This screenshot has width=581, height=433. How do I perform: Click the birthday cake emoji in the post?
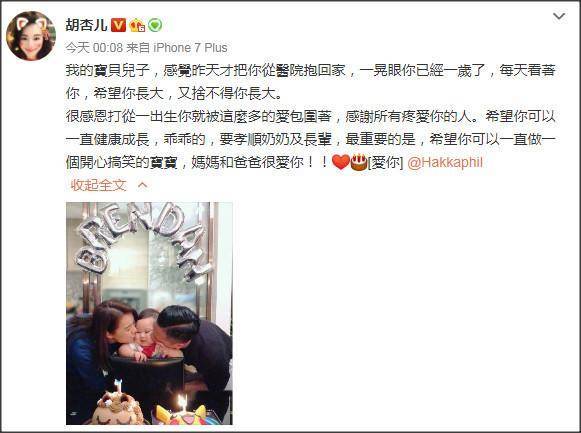tap(359, 162)
